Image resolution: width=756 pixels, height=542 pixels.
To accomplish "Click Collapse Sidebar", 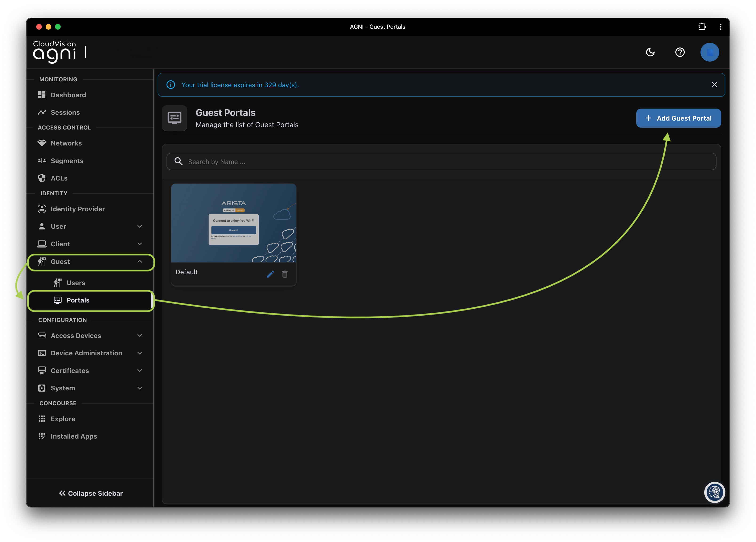I will click(91, 493).
